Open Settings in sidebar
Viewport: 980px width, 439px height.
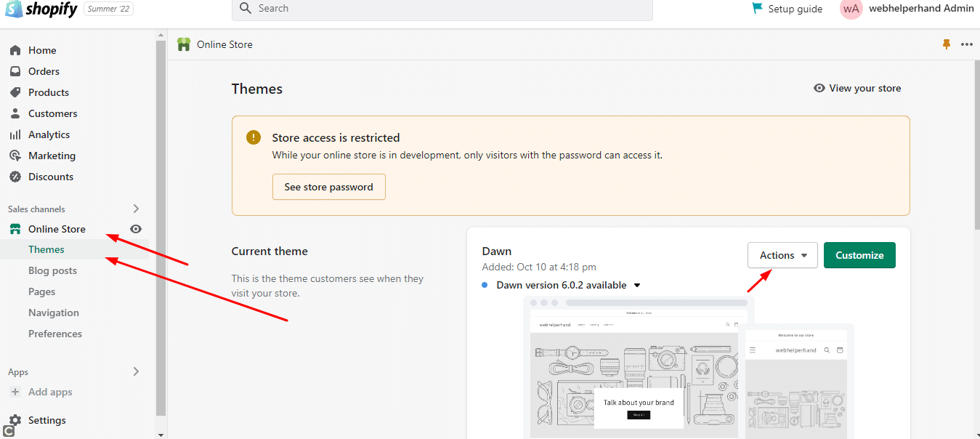click(x=46, y=420)
